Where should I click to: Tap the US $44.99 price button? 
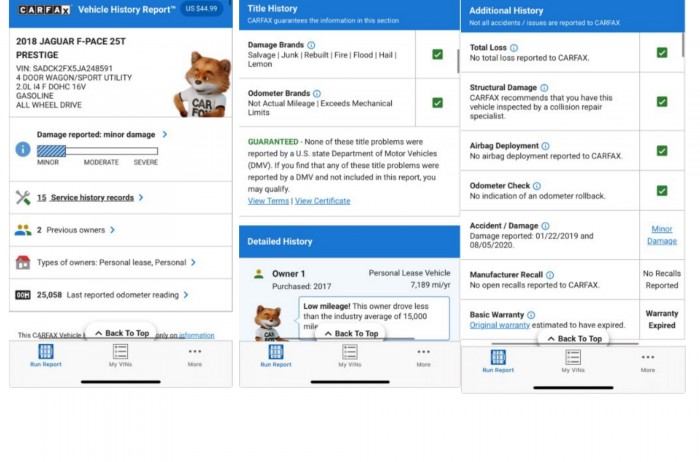[201, 8]
